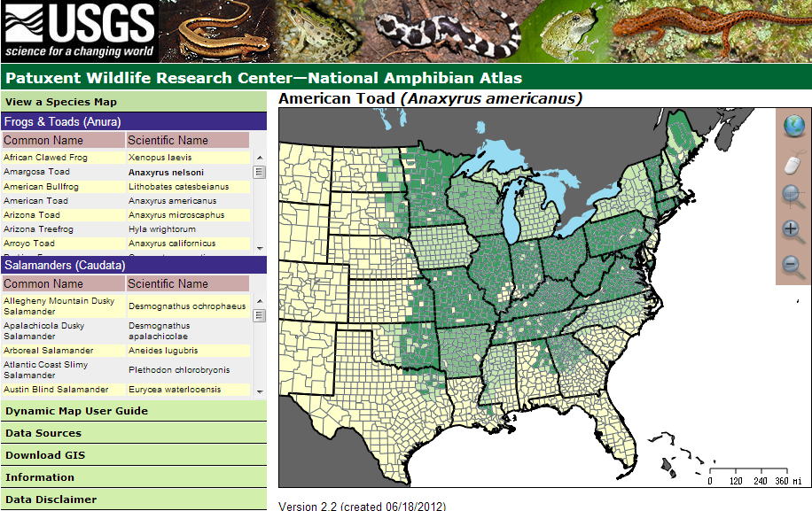Click the globe full-extent map icon

tap(793, 126)
